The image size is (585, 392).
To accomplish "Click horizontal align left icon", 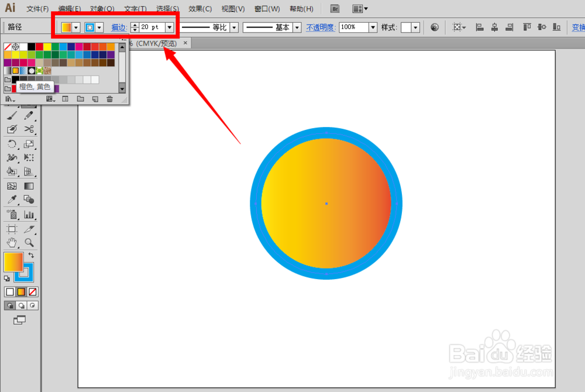I will click(480, 27).
